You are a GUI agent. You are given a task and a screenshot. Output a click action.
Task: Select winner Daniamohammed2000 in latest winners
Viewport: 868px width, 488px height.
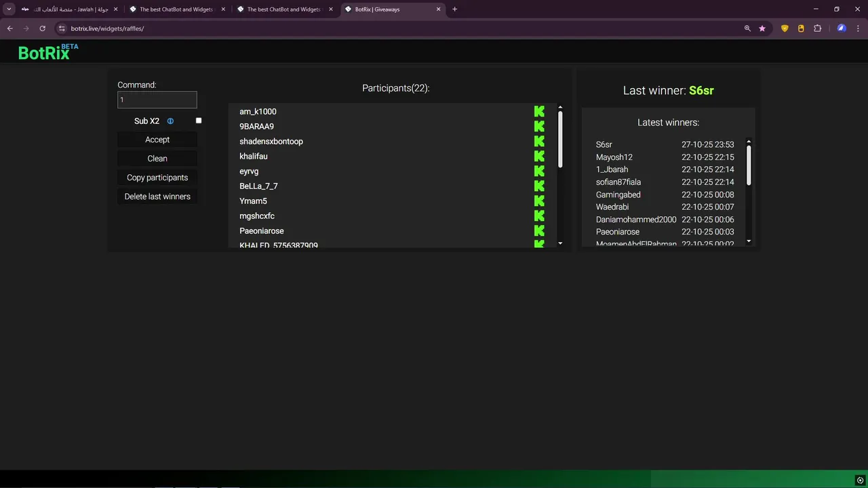[x=636, y=220]
